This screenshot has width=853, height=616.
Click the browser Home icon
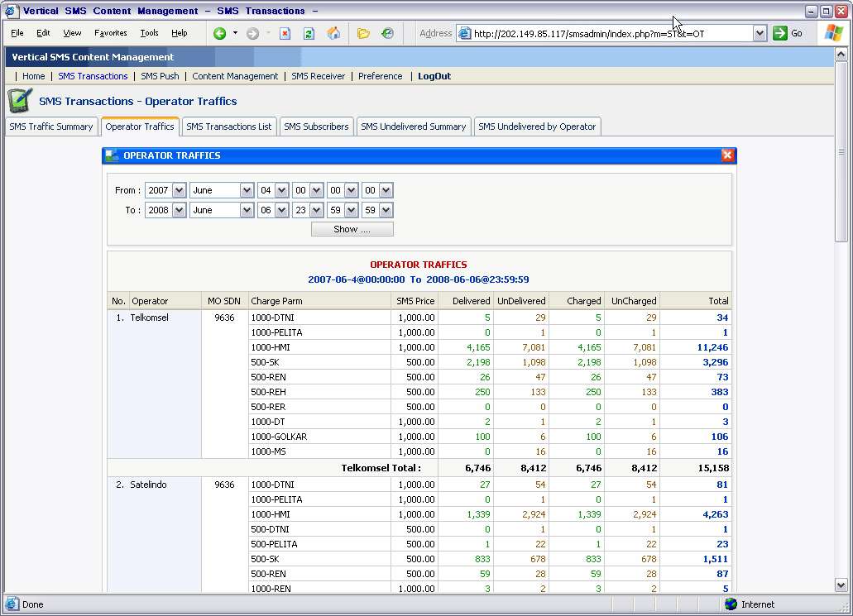(x=333, y=34)
